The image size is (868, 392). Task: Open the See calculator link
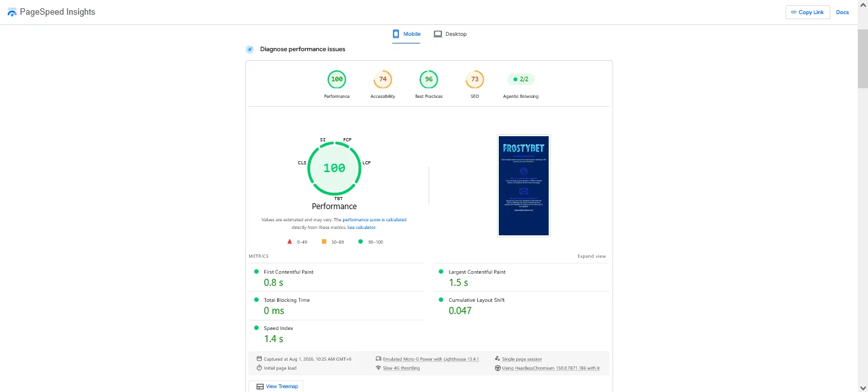[x=362, y=227]
